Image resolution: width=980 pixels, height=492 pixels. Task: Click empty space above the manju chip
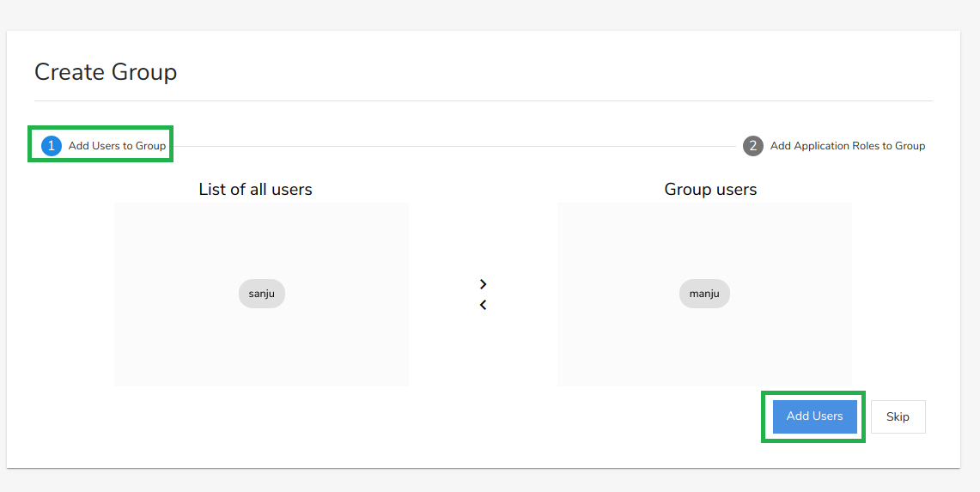click(x=704, y=240)
